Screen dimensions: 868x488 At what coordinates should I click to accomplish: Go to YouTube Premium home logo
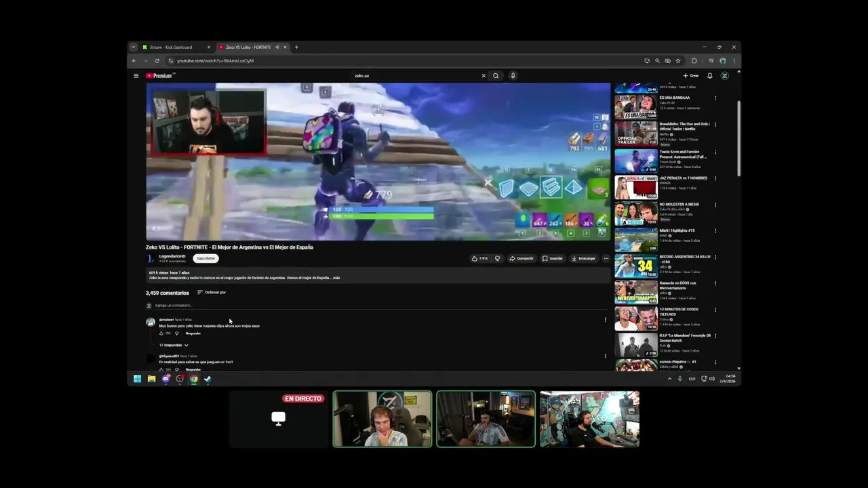pyautogui.click(x=160, y=76)
